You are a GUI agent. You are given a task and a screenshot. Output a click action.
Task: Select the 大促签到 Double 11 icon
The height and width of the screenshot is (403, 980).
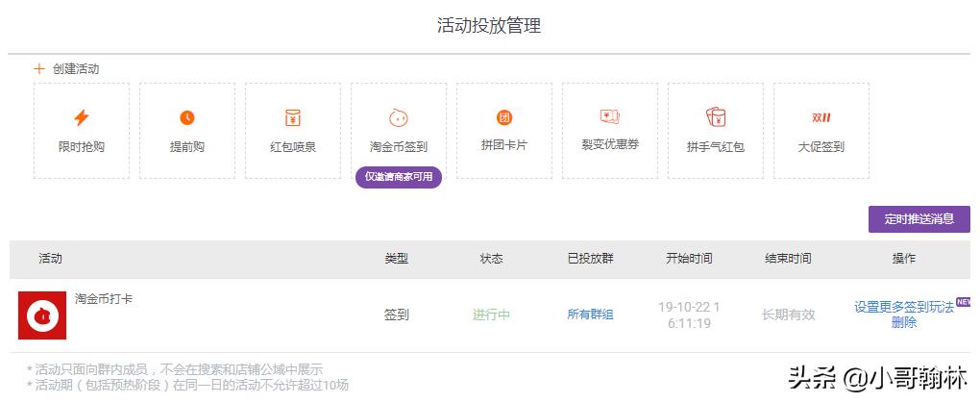click(821, 117)
